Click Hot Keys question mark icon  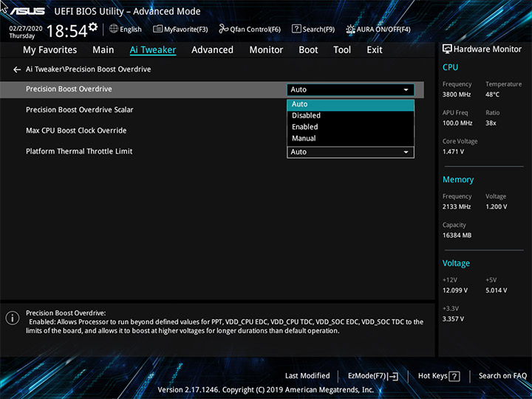tap(454, 376)
